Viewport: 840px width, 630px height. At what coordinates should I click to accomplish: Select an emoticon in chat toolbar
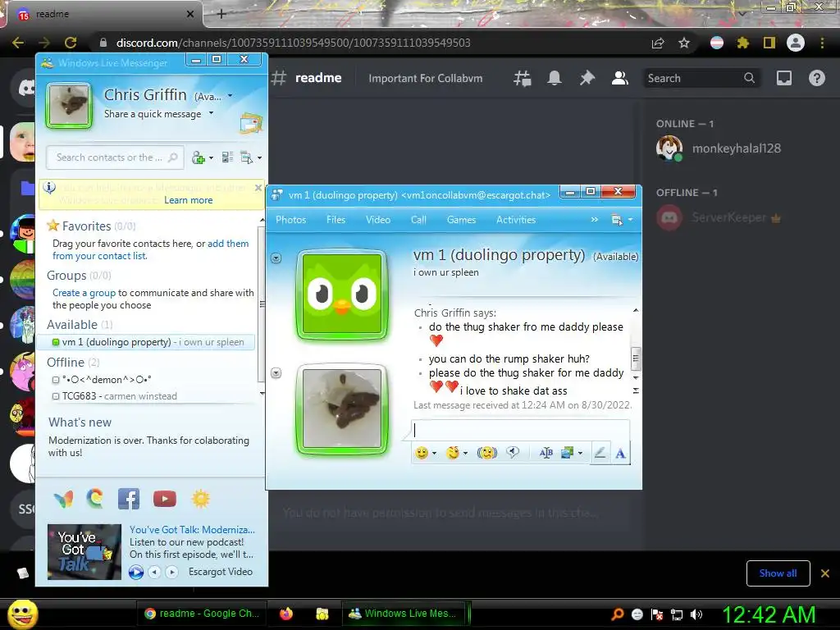(422, 453)
